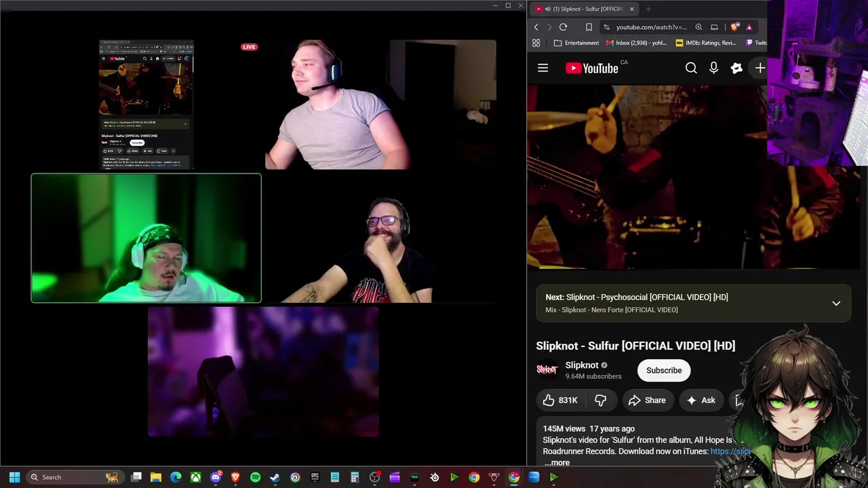Like the Sulfur video (831K)
Viewport: 868px width, 488px height.
coord(560,400)
